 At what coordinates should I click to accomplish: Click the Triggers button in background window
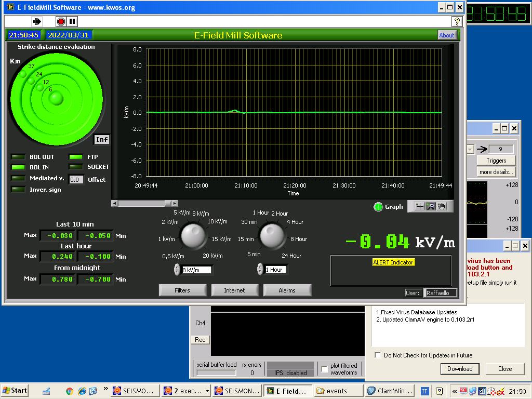coord(496,161)
